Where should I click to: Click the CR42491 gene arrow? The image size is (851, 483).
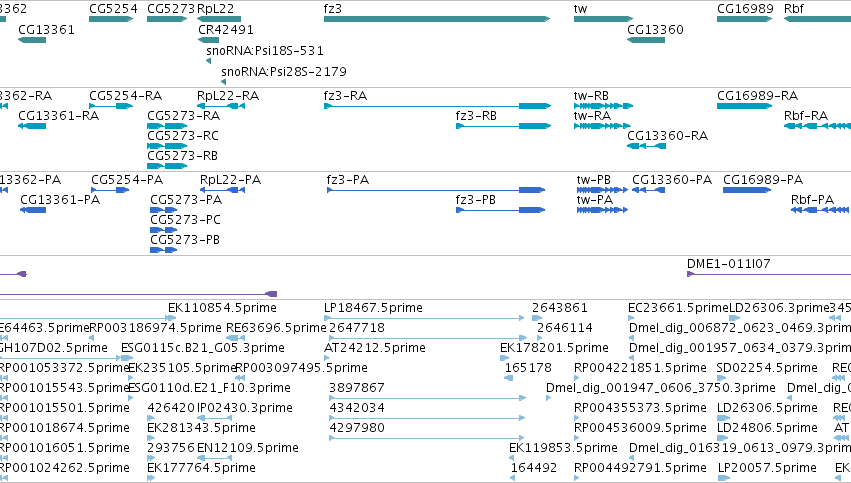click(208, 40)
